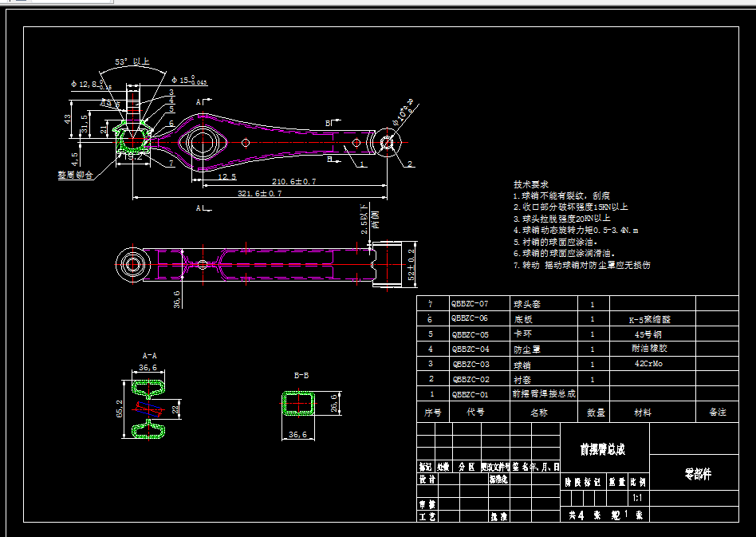Select the '36,6' dimension above section A-A
756x537 pixels.
pyautogui.click(x=148, y=368)
